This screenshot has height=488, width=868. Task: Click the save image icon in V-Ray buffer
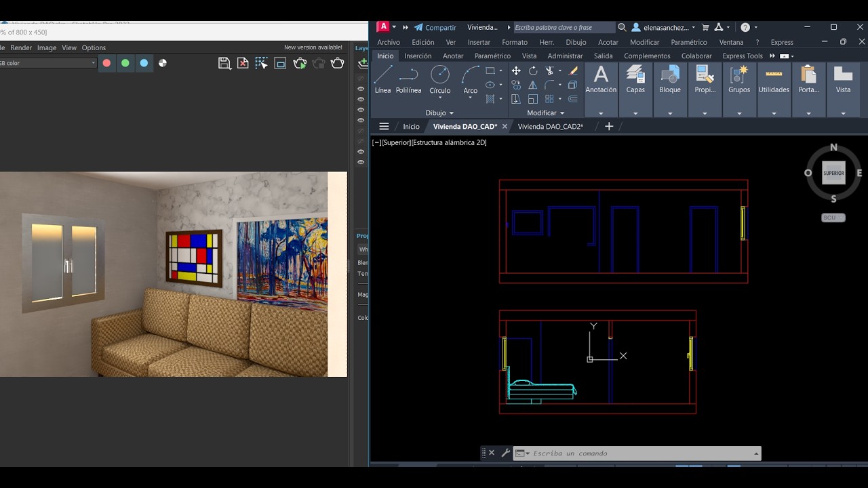coord(224,63)
